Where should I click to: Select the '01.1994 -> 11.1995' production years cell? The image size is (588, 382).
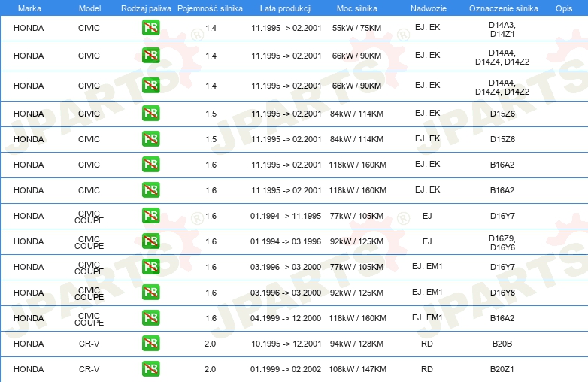[286, 216]
